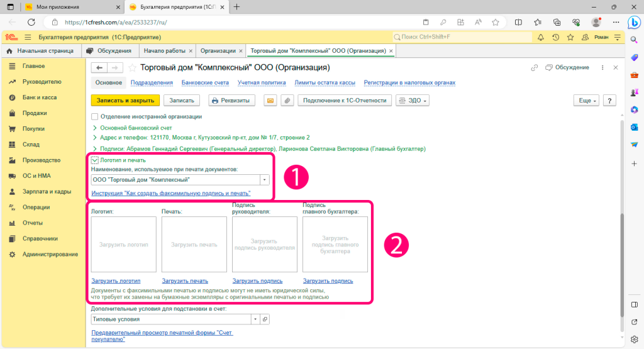The width and height of the screenshot is (644, 349).
Task: Click the user profile icon next to Роман
Action: tap(585, 37)
